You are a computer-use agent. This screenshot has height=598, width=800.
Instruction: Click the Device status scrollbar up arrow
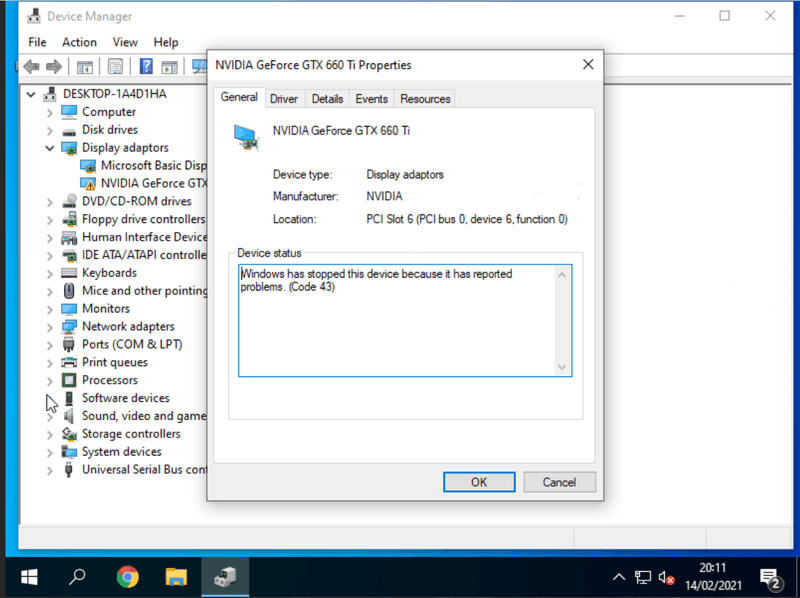(x=562, y=275)
